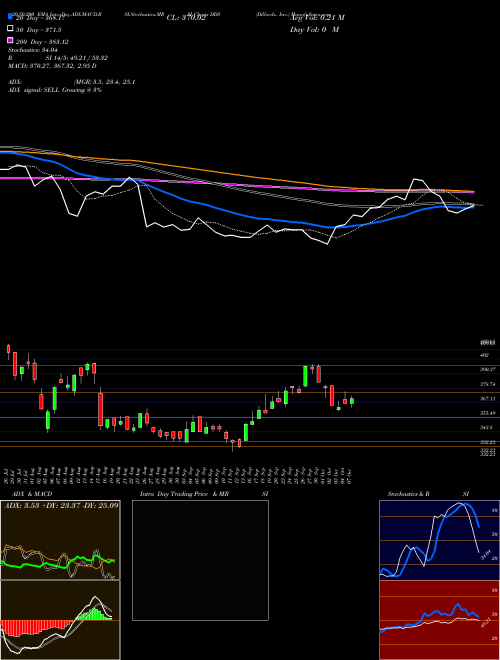Screen dimensions: 500x660
Task: Click the last green candlestick on the chart
Action: (x=352, y=401)
